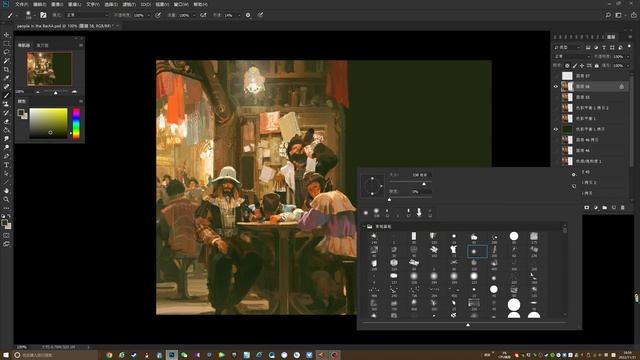Select the Zoom tool in left toolbar
The width and height of the screenshot is (640, 360).
click(x=6, y=199)
